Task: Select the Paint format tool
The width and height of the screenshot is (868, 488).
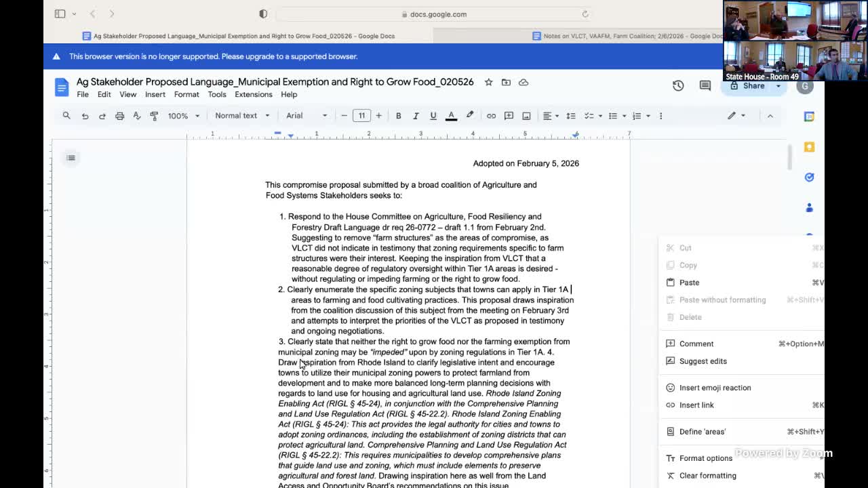Action: [x=154, y=116]
